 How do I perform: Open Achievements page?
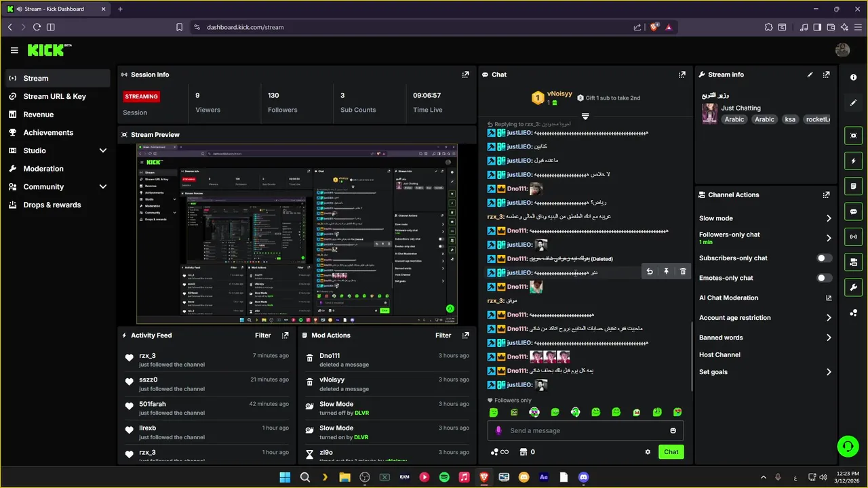tap(58, 132)
